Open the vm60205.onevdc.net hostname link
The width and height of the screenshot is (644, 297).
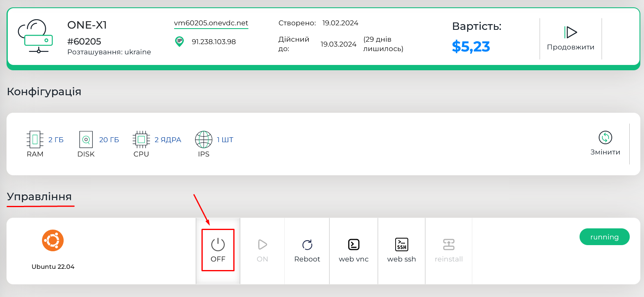(211, 23)
